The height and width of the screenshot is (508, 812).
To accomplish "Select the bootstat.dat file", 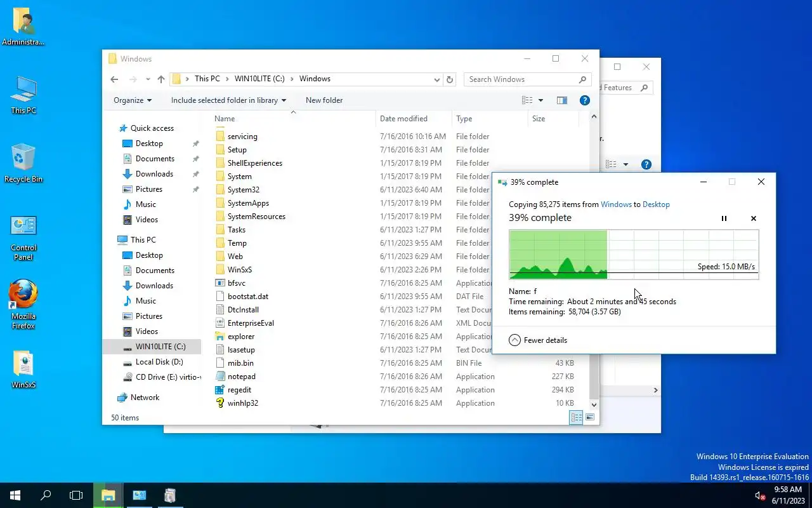I will (x=248, y=297).
